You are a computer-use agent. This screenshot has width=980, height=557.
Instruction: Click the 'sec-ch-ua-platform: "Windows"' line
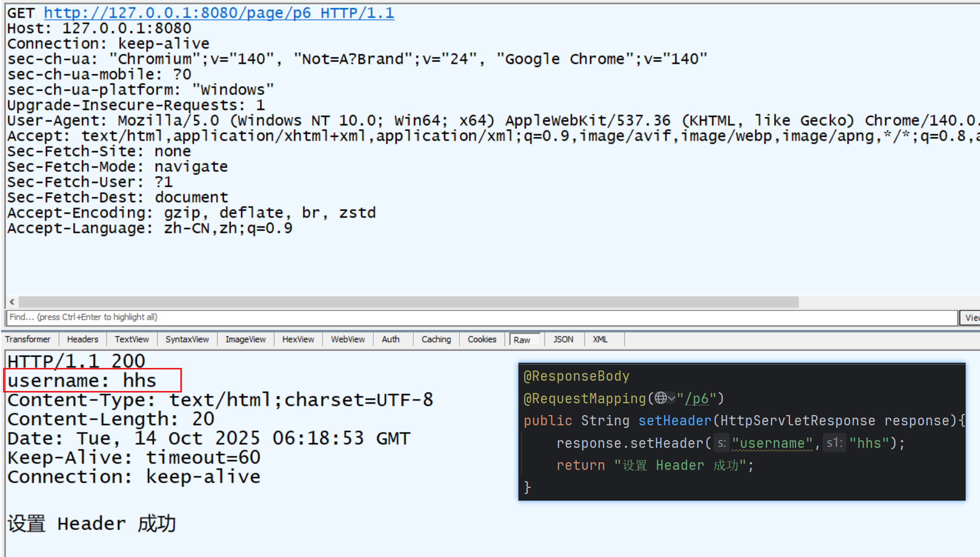point(140,90)
